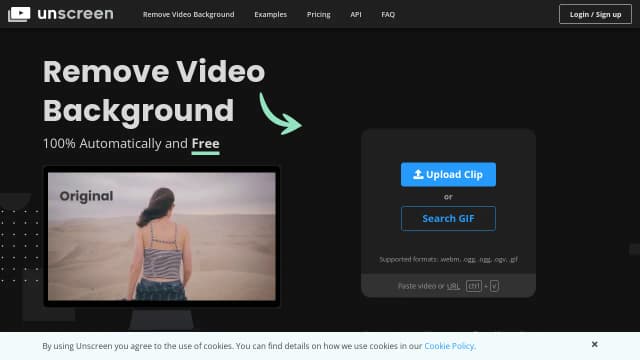
Task: Click the Upload Clip button
Action: pos(448,174)
